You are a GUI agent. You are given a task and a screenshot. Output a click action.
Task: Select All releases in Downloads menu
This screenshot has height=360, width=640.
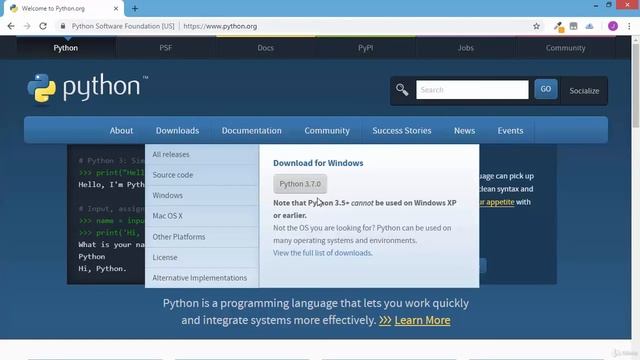202,154
